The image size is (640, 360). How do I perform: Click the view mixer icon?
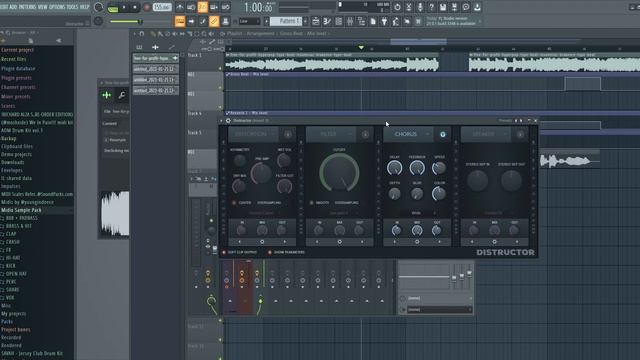click(x=350, y=21)
